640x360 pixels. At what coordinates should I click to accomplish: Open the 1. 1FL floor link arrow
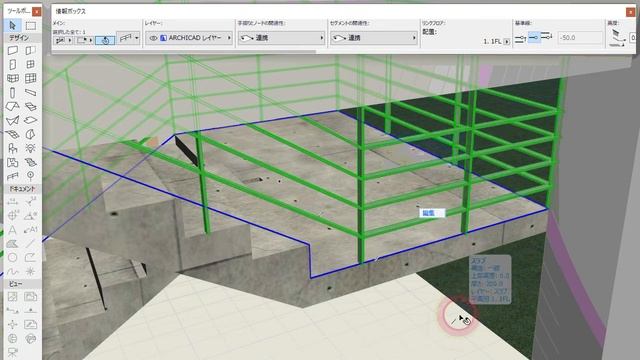point(507,42)
